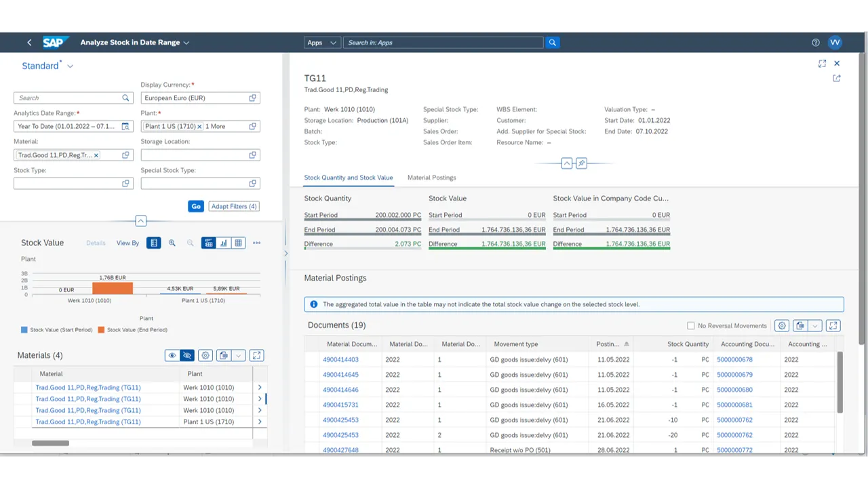Select the bar chart view for Stock Value
The width and height of the screenshot is (868, 488).
tap(224, 243)
